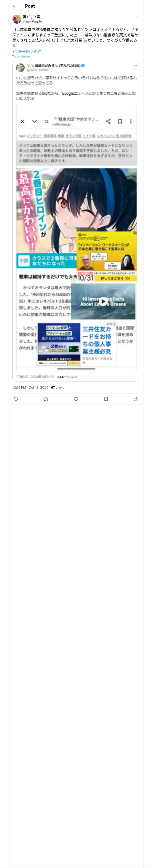The height and width of the screenshot is (868, 152).
Task: Translate post link below the text
Action: (22, 57)
